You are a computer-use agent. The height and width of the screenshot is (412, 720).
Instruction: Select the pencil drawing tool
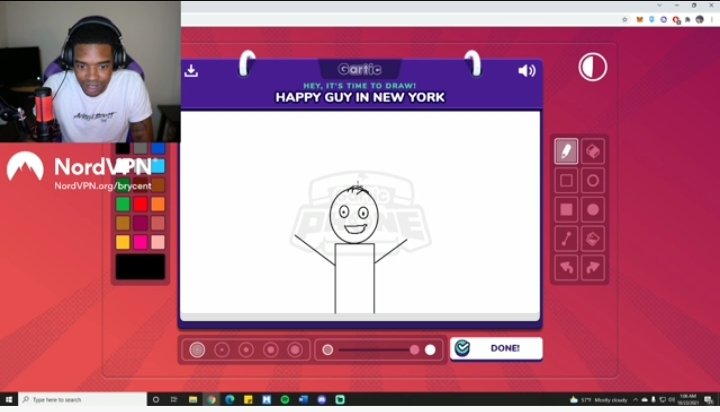(x=566, y=151)
